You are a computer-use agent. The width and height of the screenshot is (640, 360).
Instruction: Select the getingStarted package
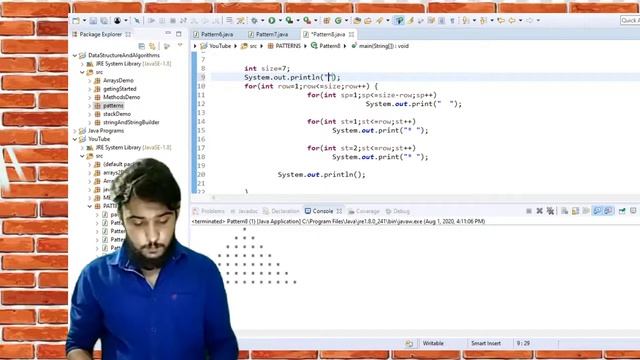tap(120, 89)
